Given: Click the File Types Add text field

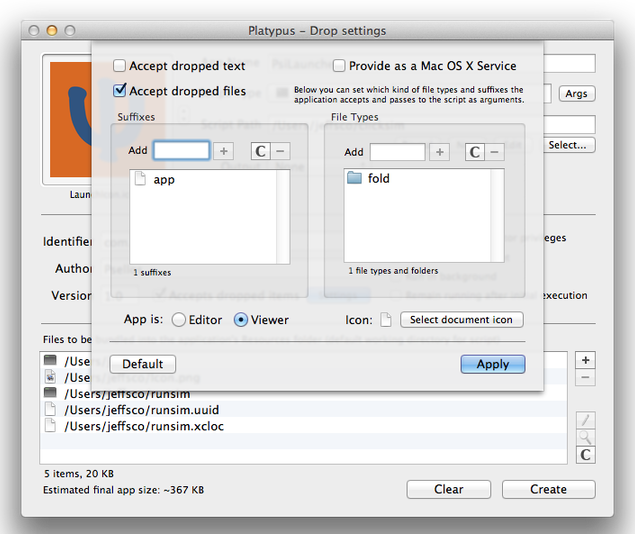Looking at the screenshot, I should point(397,152).
